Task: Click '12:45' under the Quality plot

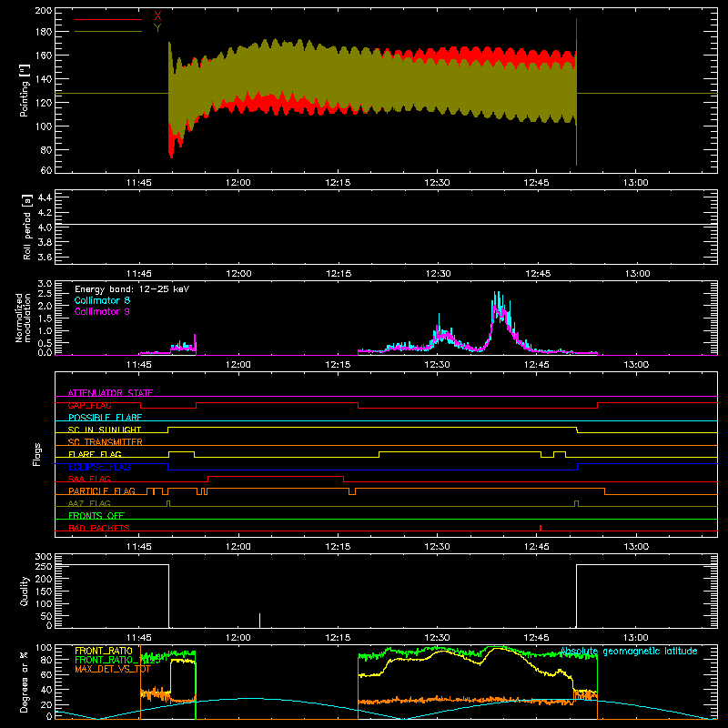Action: [536, 638]
